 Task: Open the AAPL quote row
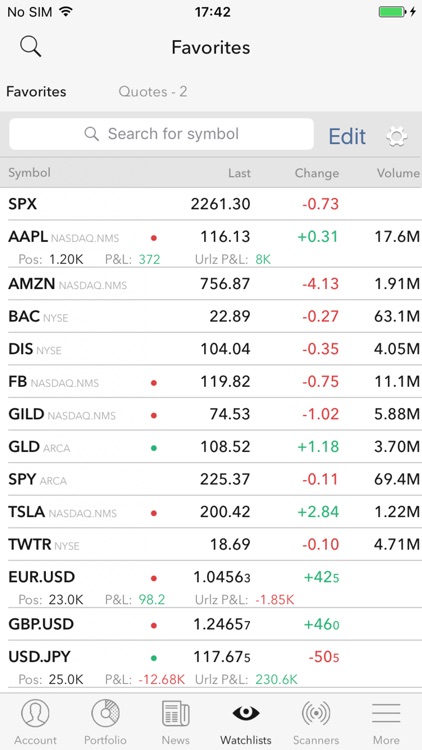[x=211, y=244]
